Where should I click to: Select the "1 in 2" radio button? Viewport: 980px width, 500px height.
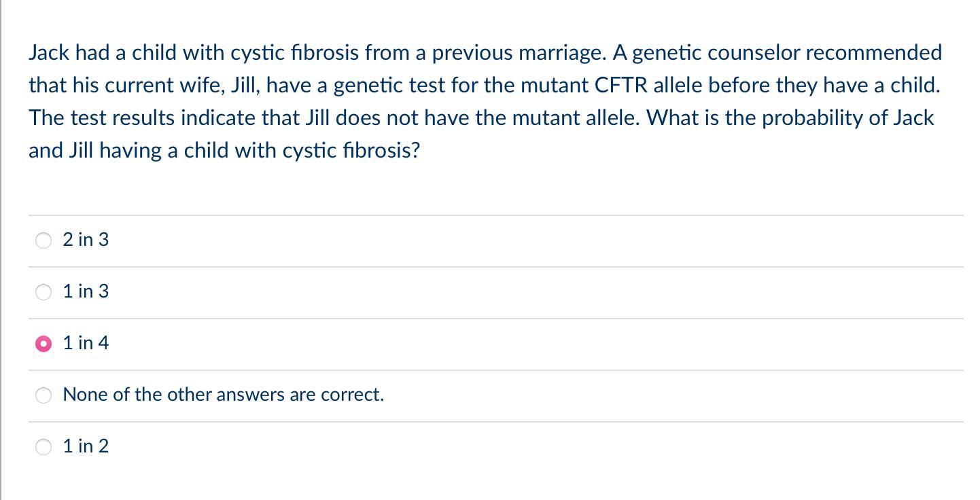pyautogui.click(x=43, y=447)
